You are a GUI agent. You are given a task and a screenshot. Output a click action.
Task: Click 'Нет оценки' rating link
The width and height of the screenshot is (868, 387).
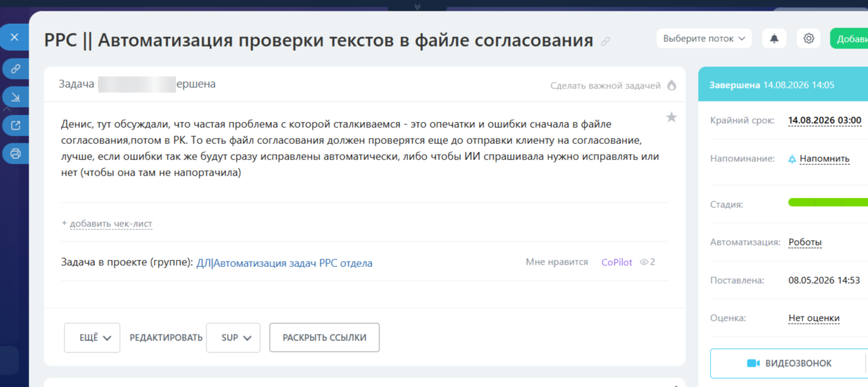coord(814,318)
